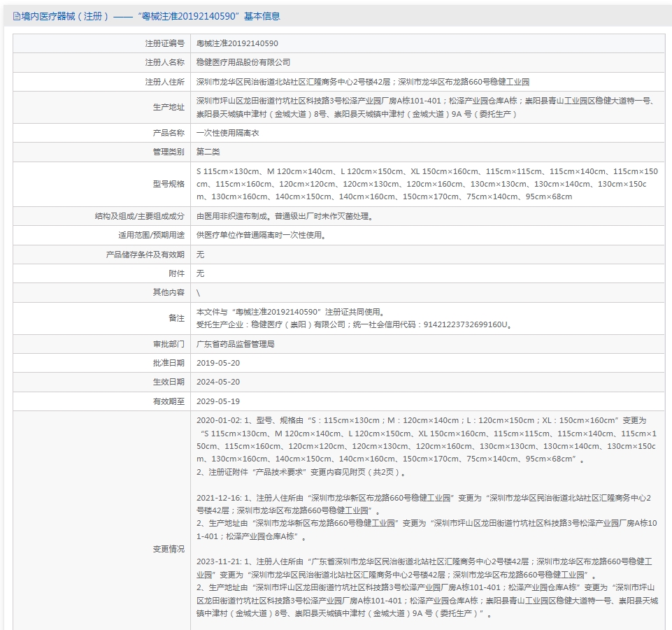Screen dimensions: 672x630
Task: Click the 生产地址 label
Action: (169, 107)
